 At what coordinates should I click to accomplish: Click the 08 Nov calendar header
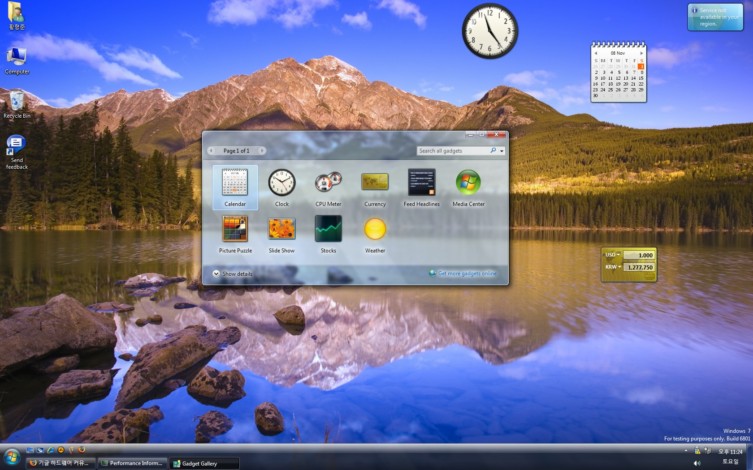[618, 53]
